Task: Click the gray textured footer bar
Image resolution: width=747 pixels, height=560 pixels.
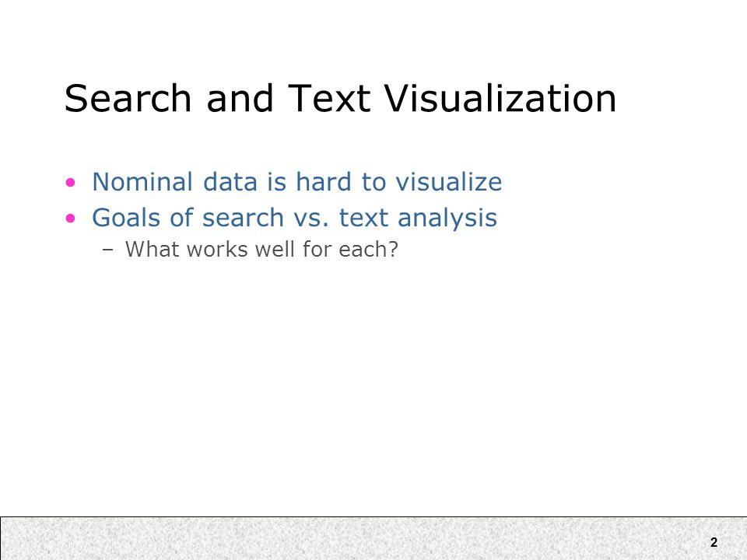Action: 373,538
